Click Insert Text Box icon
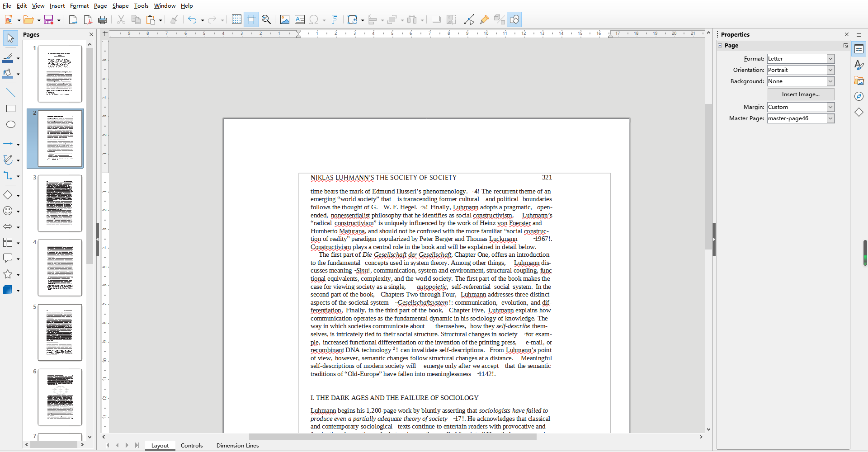The width and height of the screenshot is (868, 452). pos(300,19)
